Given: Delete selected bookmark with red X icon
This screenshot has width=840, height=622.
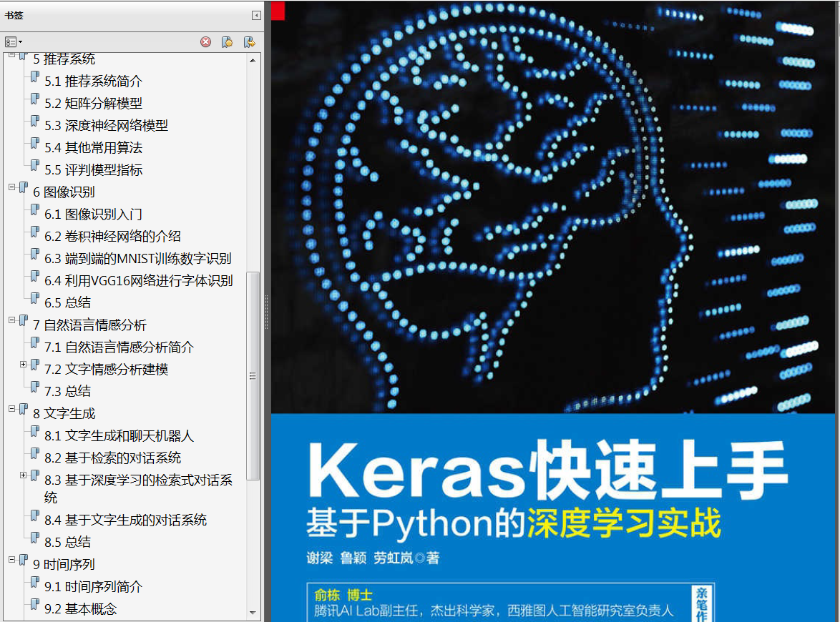Looking at the screenshot, I should pyautogui.click(x=206, y=41).
